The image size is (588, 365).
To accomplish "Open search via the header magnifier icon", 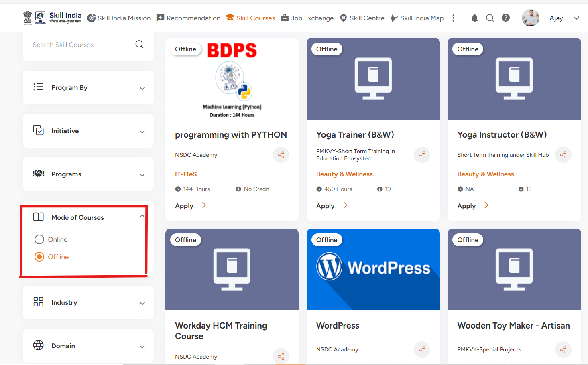I will coord(490,18).
